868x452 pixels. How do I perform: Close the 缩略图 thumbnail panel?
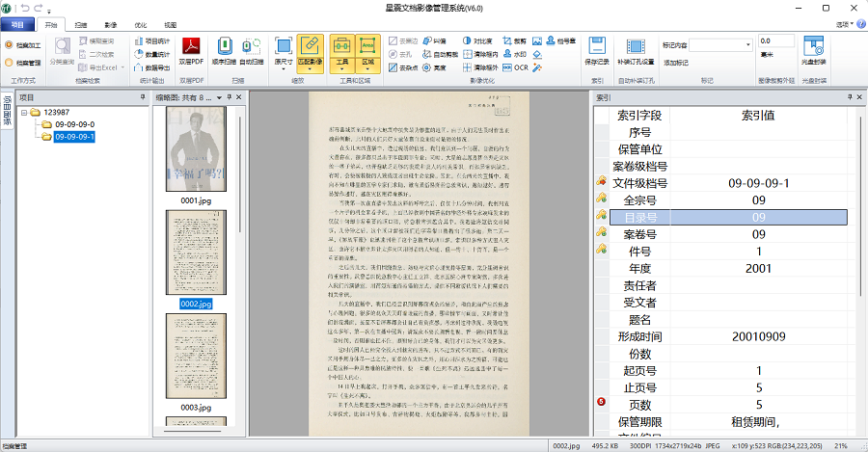pyautogui.click(x=238, y=97)
